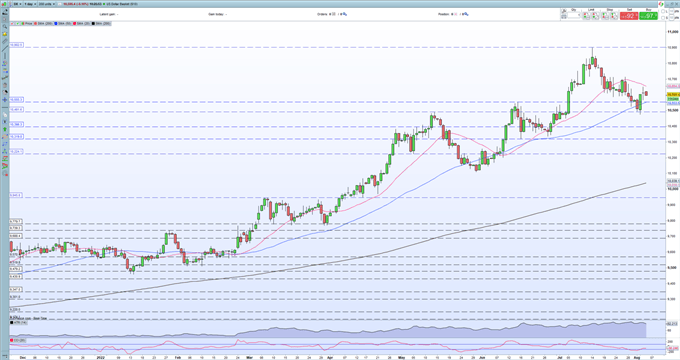Click the first Limit order icon
680x360 pixels.
coord(586,16)
